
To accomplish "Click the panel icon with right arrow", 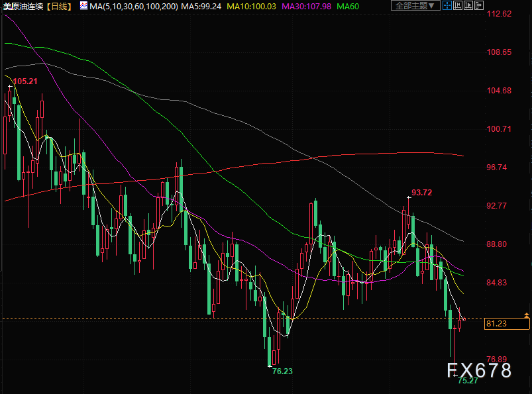I will (x=479, y=5).
